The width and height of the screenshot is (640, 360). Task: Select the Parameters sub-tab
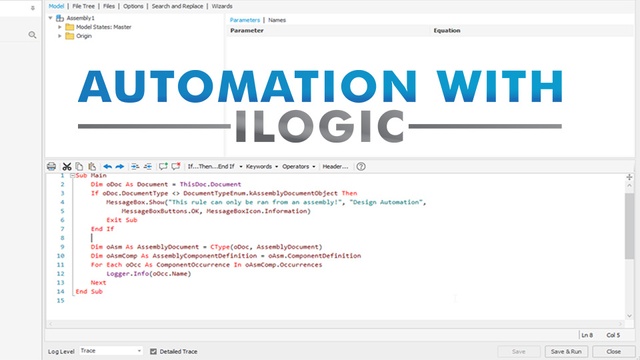pyautogui.click(x=244, y=20)
